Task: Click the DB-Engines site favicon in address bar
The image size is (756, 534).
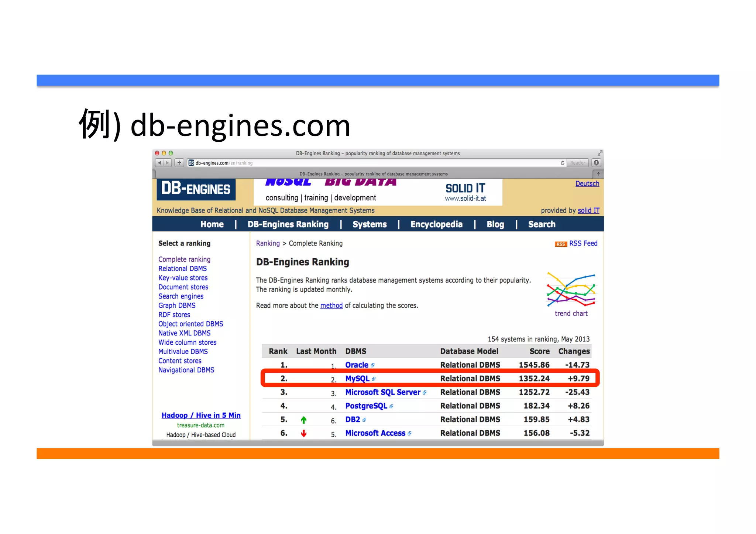Action: click(x=191, y=163)
